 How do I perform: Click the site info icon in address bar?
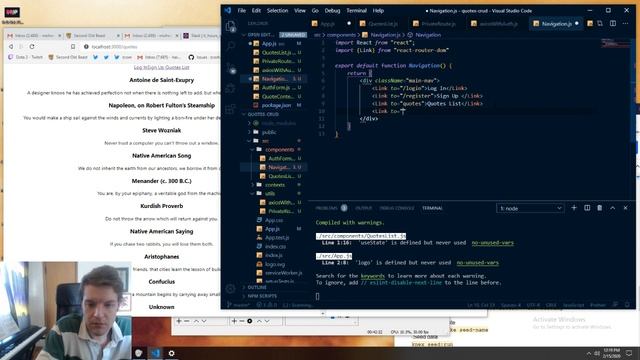click(86, 47)
